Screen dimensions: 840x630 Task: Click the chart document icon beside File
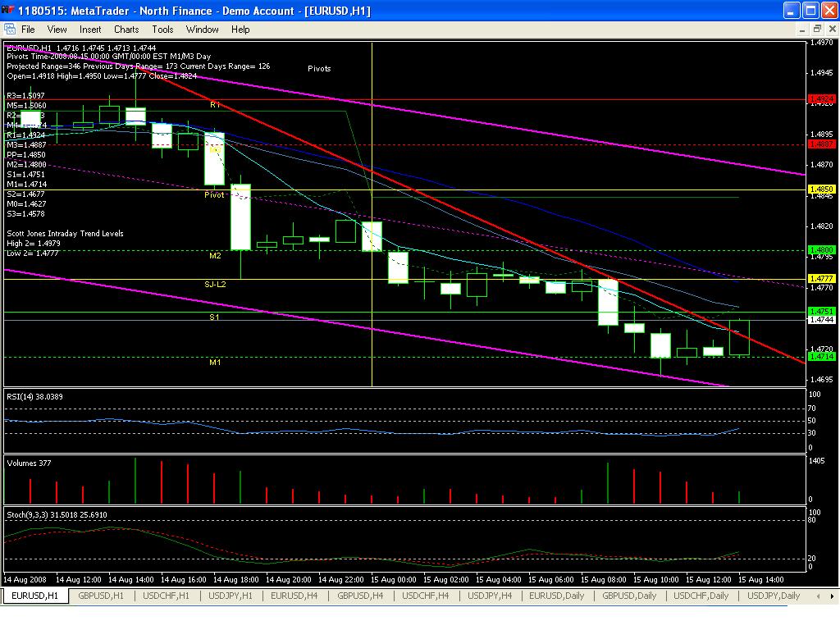coord(9,30)
